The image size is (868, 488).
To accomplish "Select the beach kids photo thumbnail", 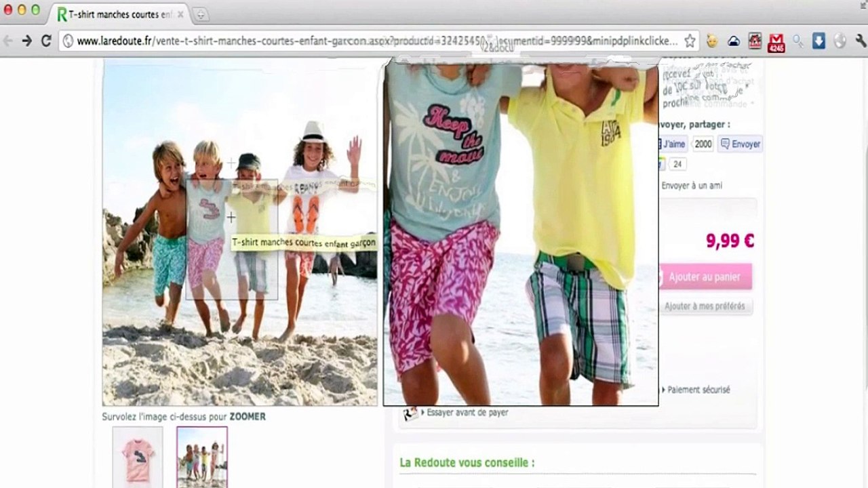I will [x=202, y=457].
